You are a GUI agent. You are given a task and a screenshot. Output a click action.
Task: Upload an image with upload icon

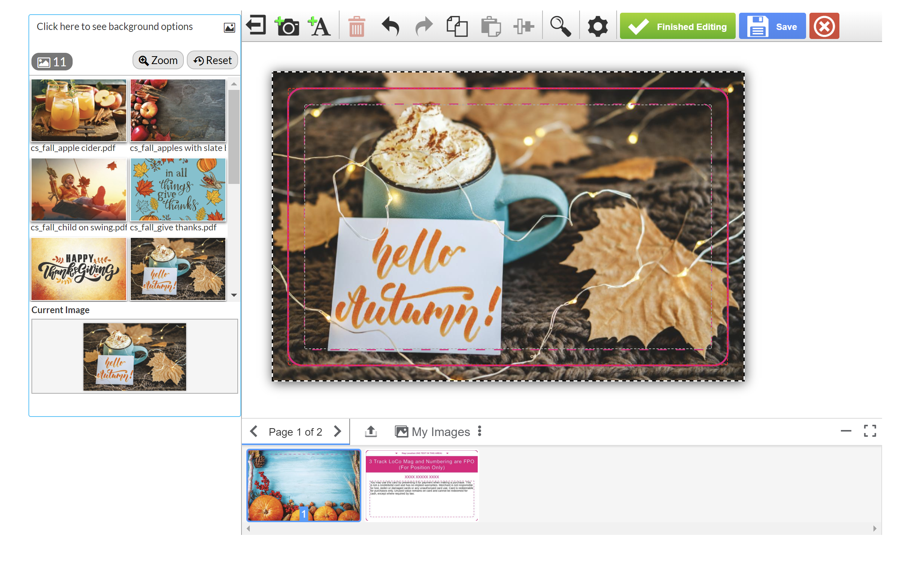371,432
